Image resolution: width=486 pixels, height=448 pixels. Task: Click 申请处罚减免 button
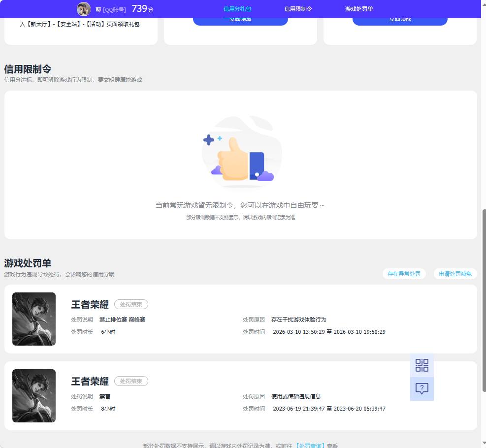tap(455, 274)
